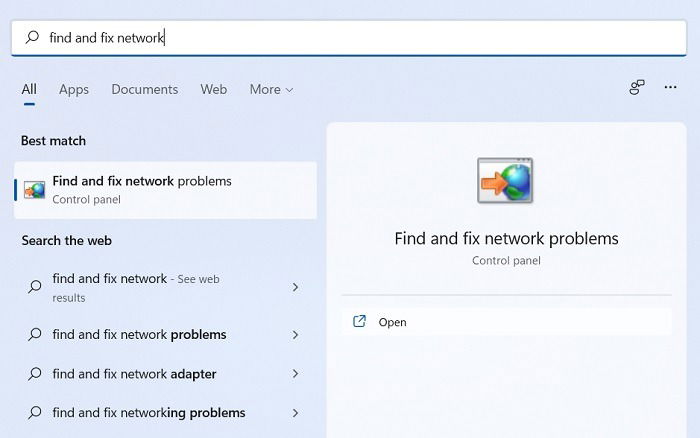Click Open in the preview pane

click(392, 322)
